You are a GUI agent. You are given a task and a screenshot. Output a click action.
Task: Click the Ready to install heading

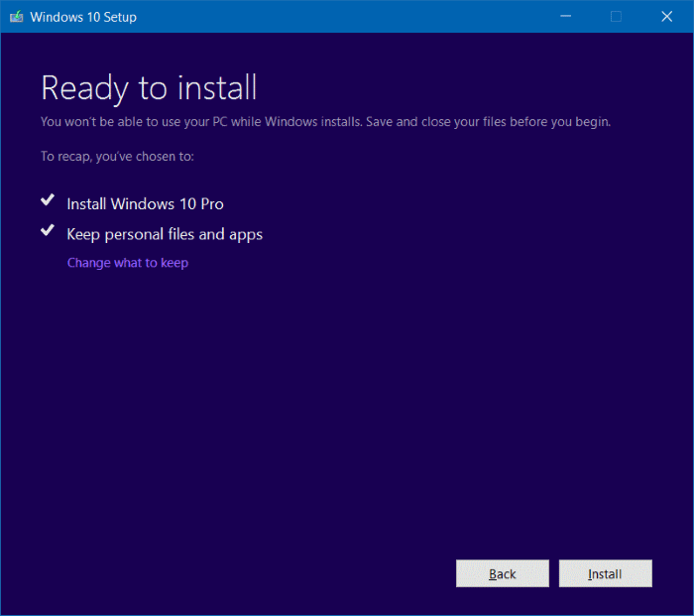149,88
